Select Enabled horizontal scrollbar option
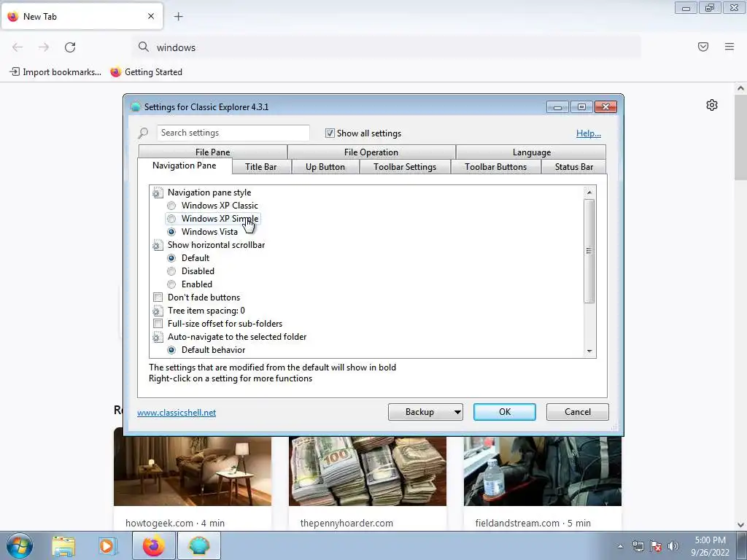The width and height of the screenshot is (747, 560). point(171,284)
